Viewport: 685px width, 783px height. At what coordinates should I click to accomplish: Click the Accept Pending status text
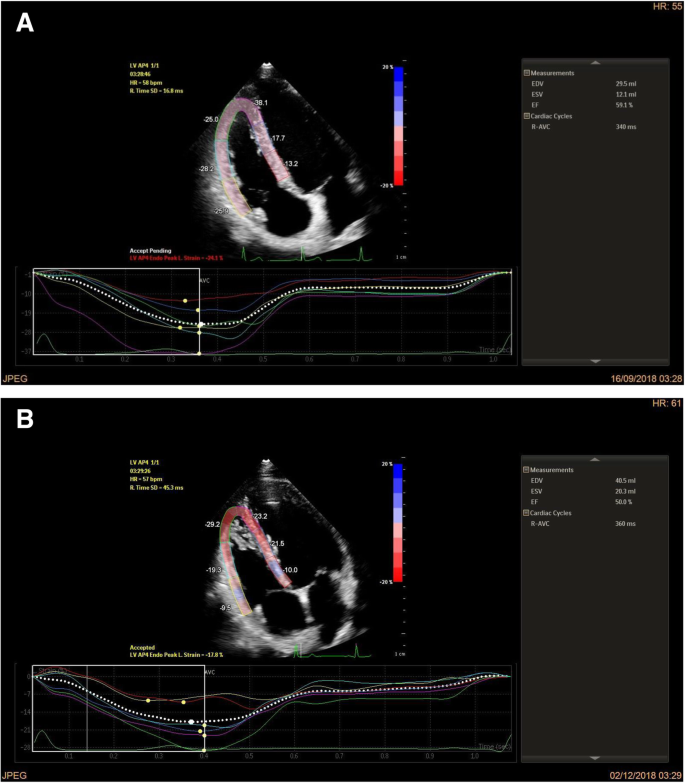(x=150, y=251)
